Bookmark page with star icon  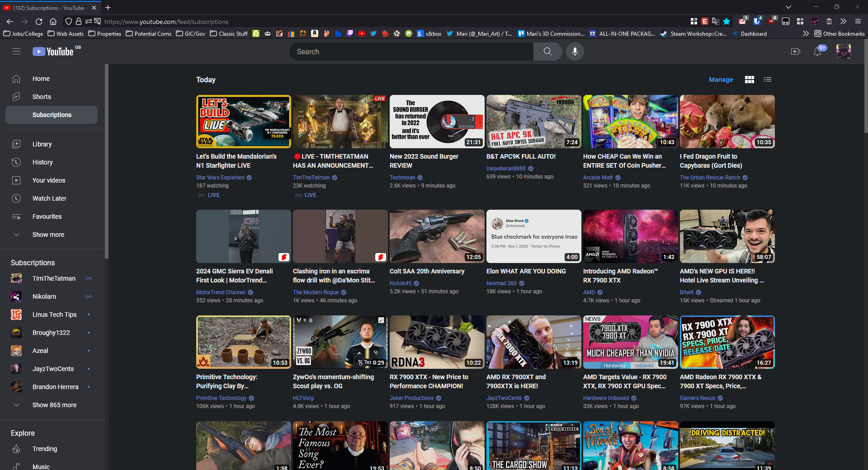click(x=726, y=21)
